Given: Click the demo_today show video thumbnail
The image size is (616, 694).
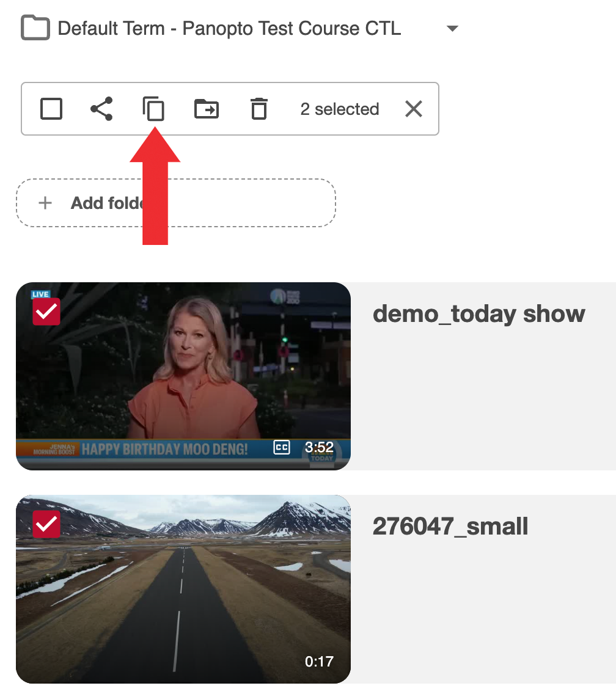Looking at the screenshot, I should coord(183,376).
